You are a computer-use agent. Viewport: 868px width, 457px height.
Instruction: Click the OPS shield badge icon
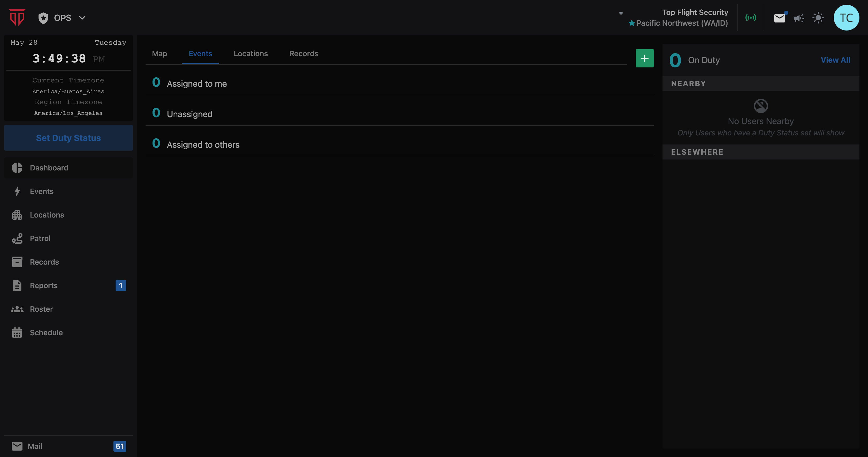tap(43, 17)
